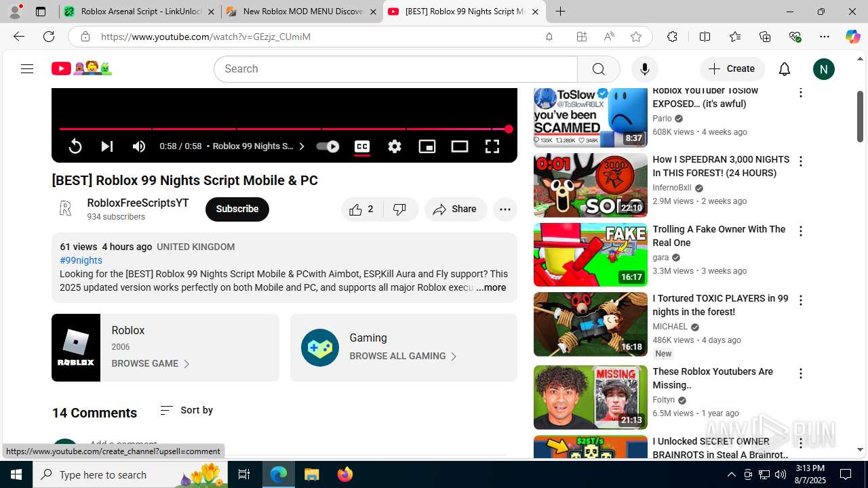Play SPEEDRAN 3,000 NIGHTS thumbnail
868x488 pixels.
(x=591, y=185)
